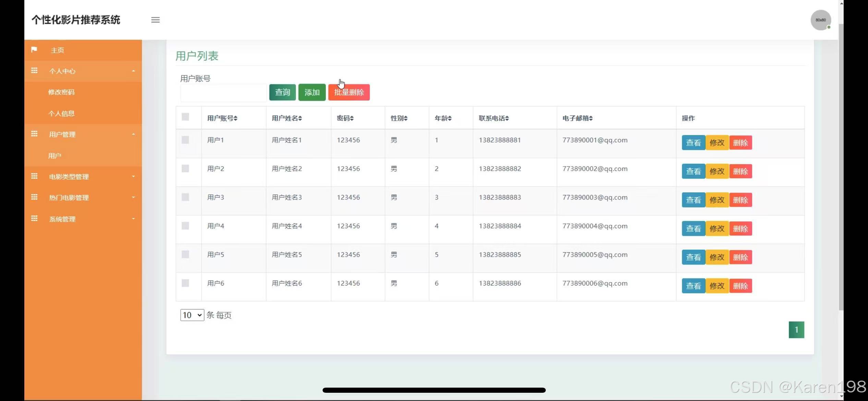868x401 pixels.
Task: Click the grid icon beside 个人中心
Action: point(34,71)
